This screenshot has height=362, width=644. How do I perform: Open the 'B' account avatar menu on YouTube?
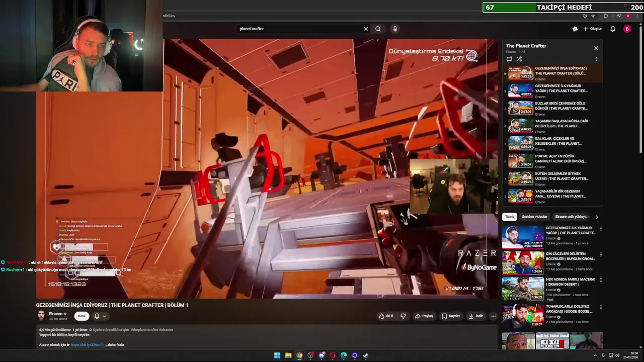(627, 29)
